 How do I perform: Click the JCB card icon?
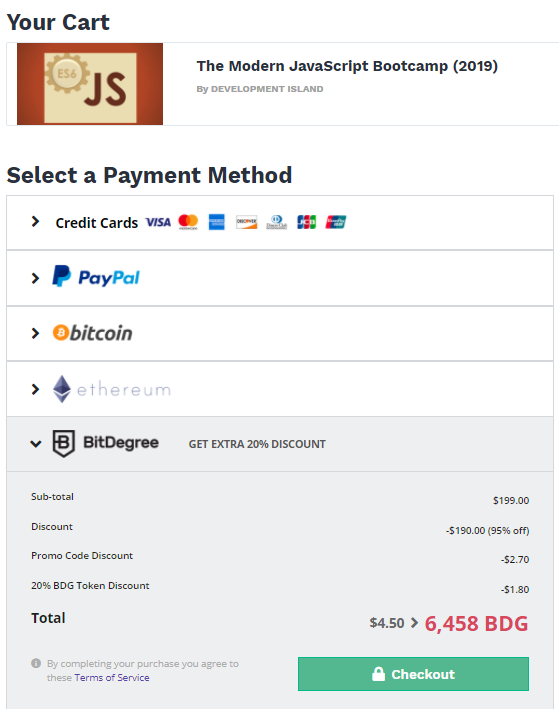pyautogui.click(x=306, y=222)
